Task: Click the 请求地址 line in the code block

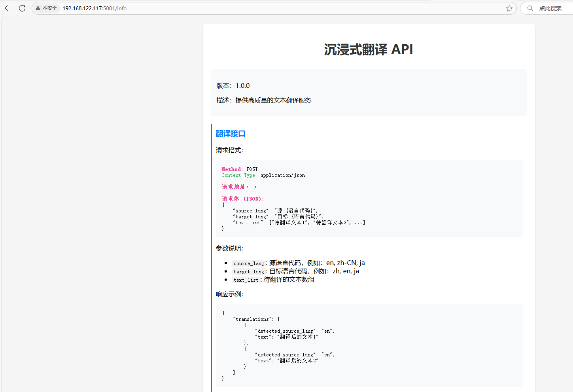Action: coord(239,187)
